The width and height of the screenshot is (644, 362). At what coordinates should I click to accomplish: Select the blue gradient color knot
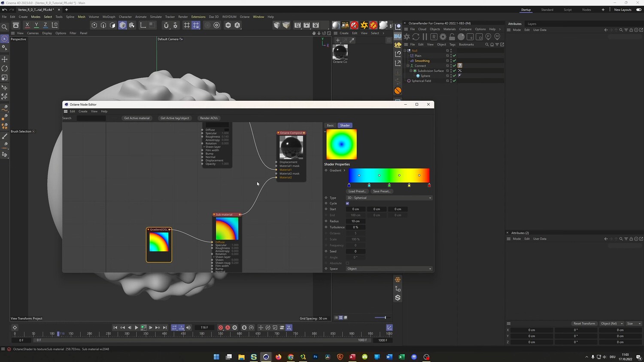point(349,185)
